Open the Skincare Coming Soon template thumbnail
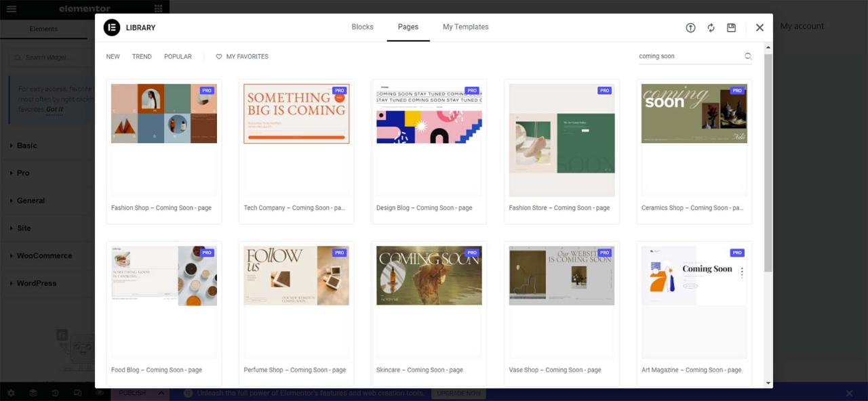This screenshot has height=401, width=868. (x=429, y=276)
